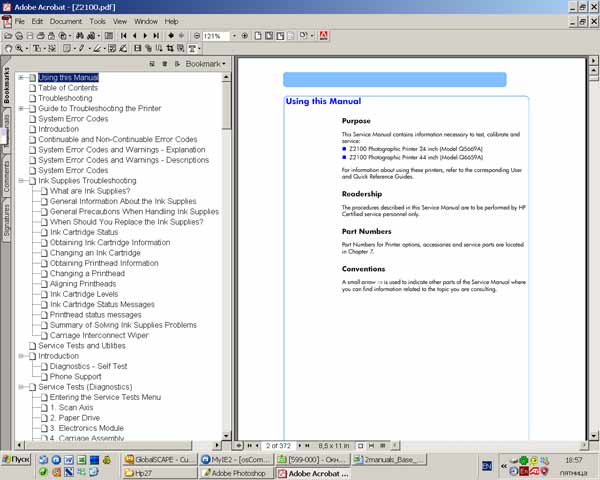Collapse the Introduction bookmark above Diagnostics - Self Test
The width and height of the screenshot is (600, 480).
click(x=21, y=356)
